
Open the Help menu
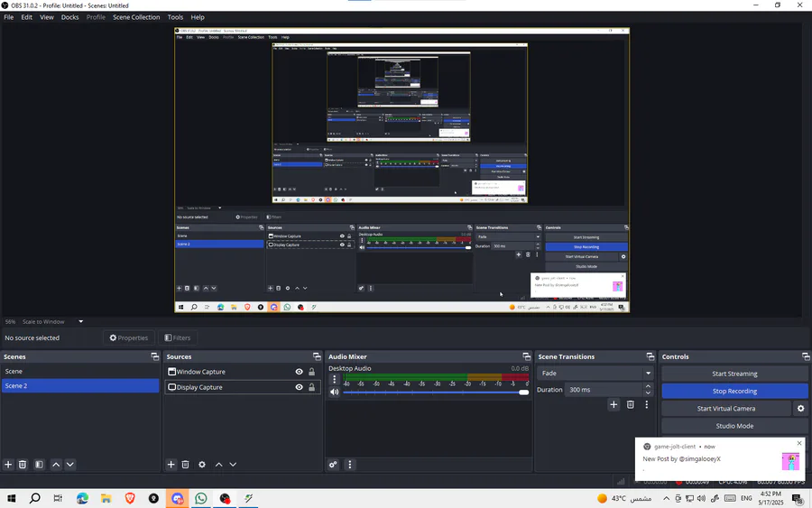tap(198, 17)
